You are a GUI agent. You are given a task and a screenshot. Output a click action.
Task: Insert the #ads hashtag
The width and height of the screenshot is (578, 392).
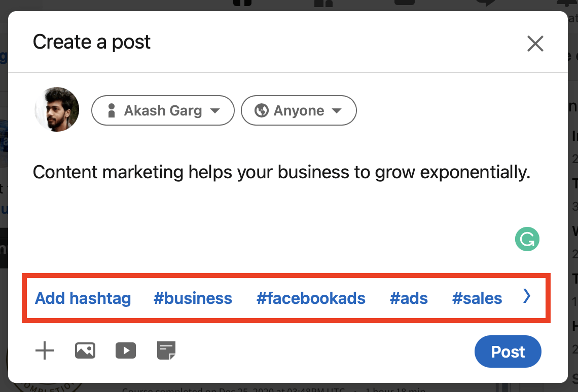coord(409,298)
